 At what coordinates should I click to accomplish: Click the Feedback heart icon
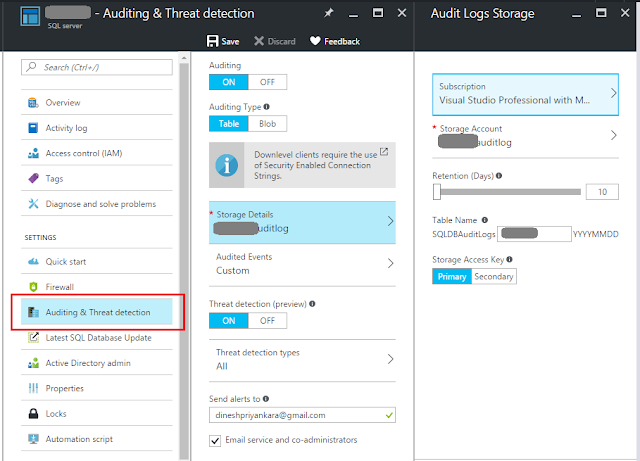[315, 41]
